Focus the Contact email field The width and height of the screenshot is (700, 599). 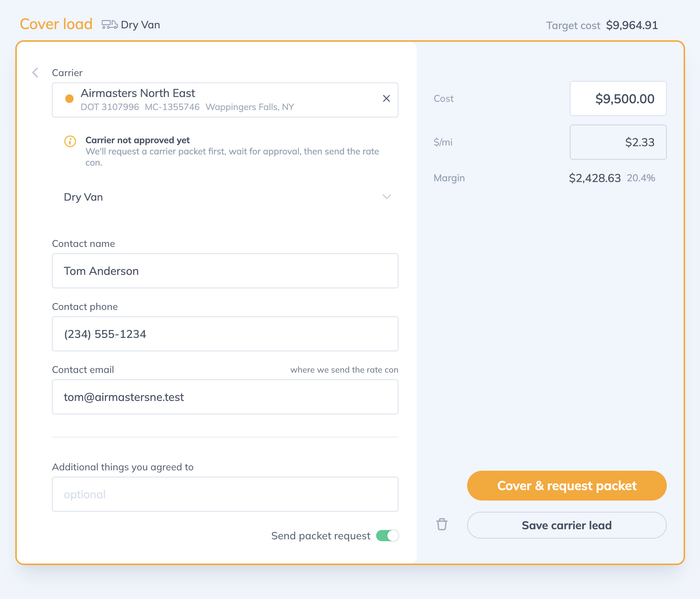click(225, 397)
